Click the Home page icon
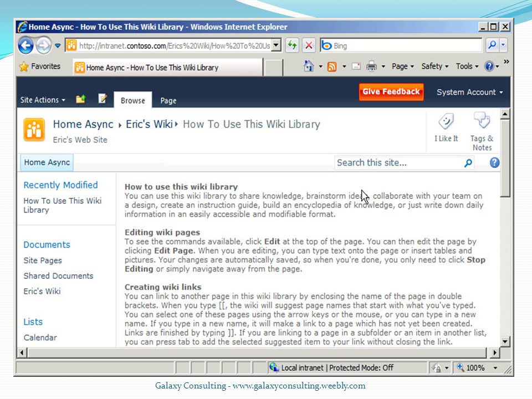 coord(309,66)
